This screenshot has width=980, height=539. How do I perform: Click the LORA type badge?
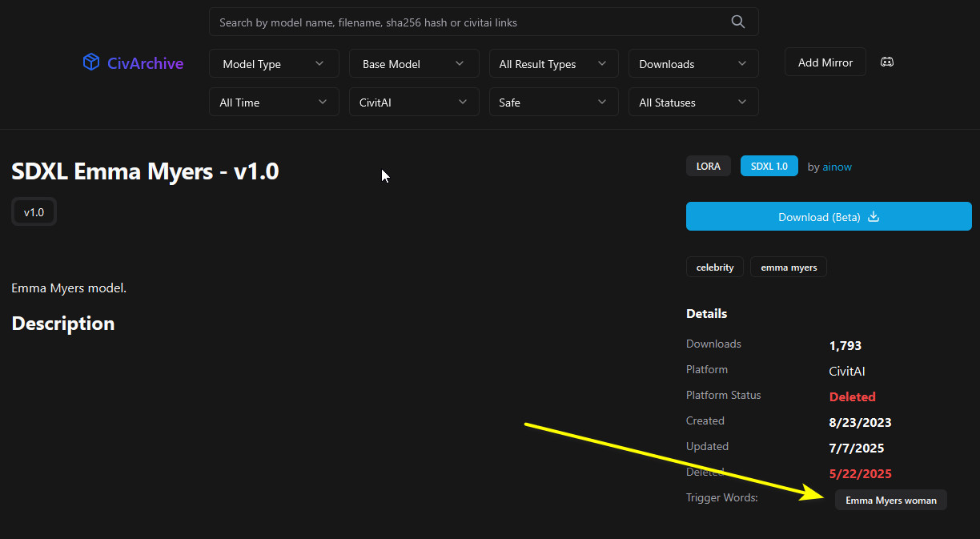[x=709, y=166]
